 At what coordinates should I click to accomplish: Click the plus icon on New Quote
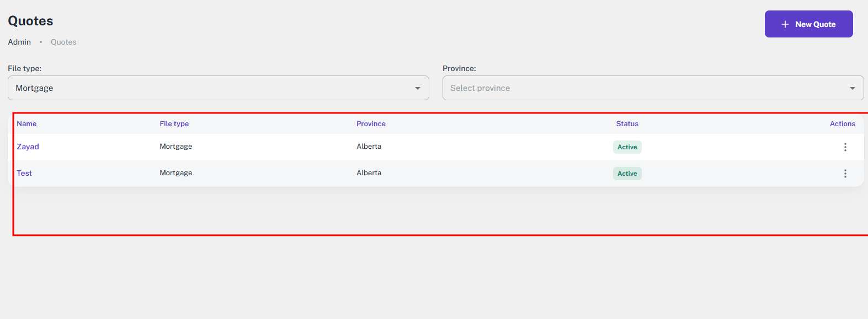785,24
